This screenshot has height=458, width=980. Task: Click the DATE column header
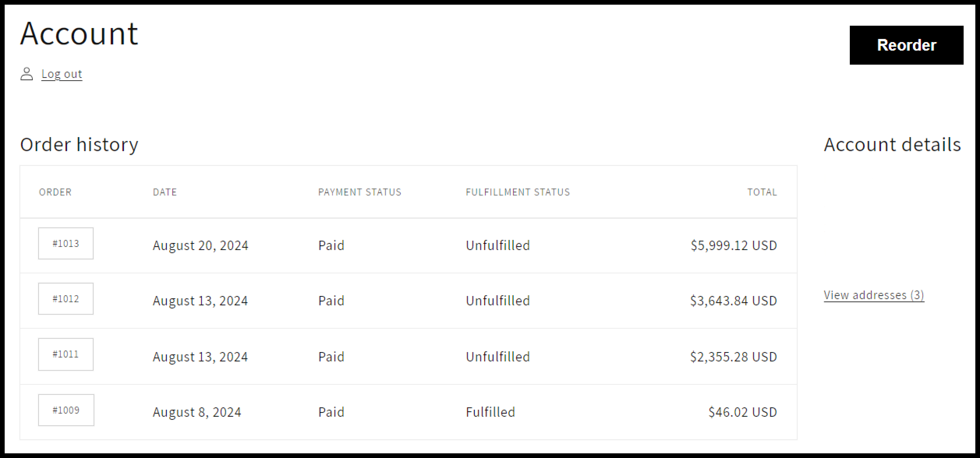coord(165,192)
